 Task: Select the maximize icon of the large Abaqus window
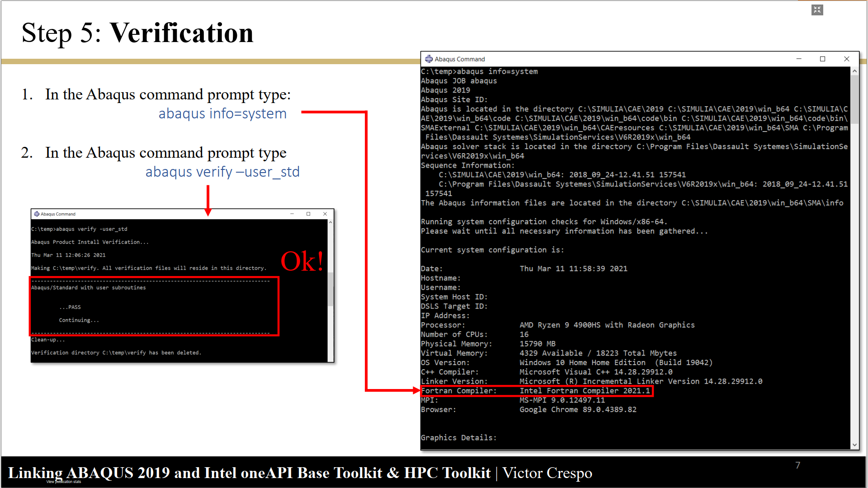click(x=822, y=59)
